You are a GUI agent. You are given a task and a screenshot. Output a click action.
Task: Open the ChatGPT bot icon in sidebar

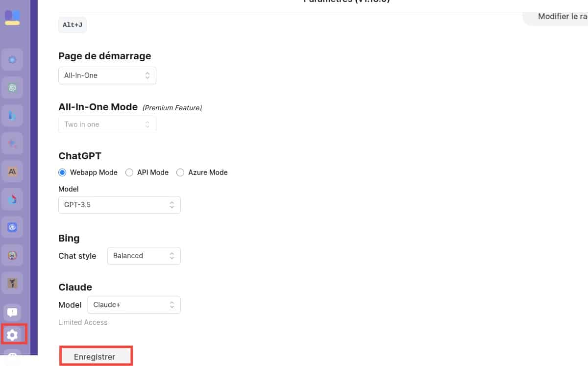(12, 88)
